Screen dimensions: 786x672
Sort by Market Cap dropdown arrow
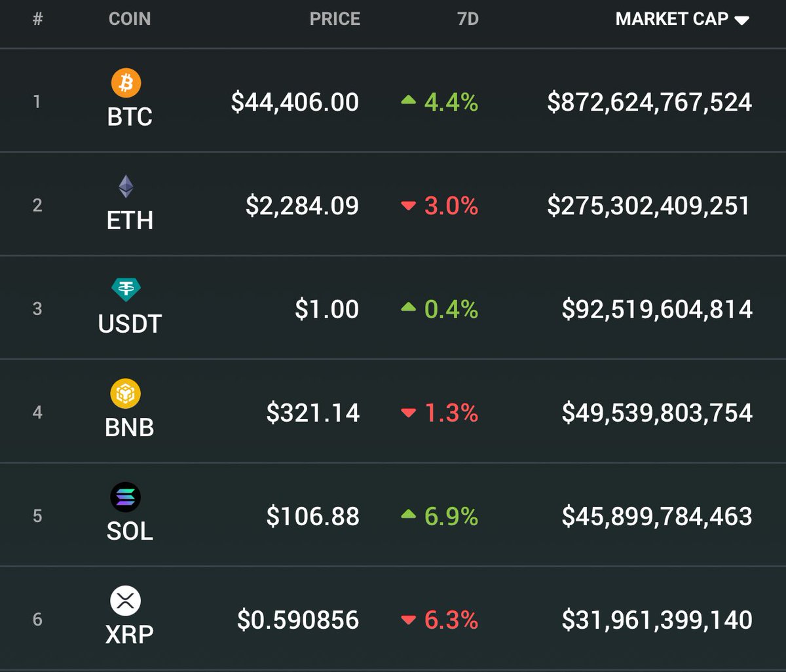(x=741, y=20)
